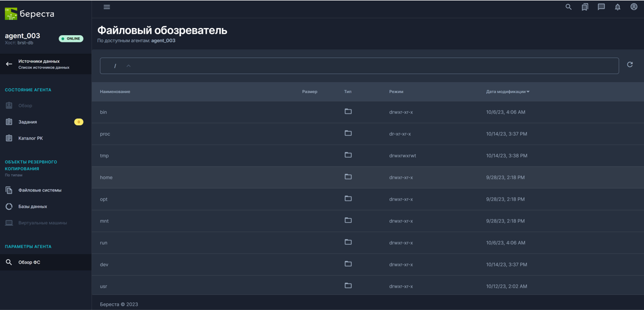Sort the list by Наименование column
Screen dimensions: 644x310
click(115, 92)
